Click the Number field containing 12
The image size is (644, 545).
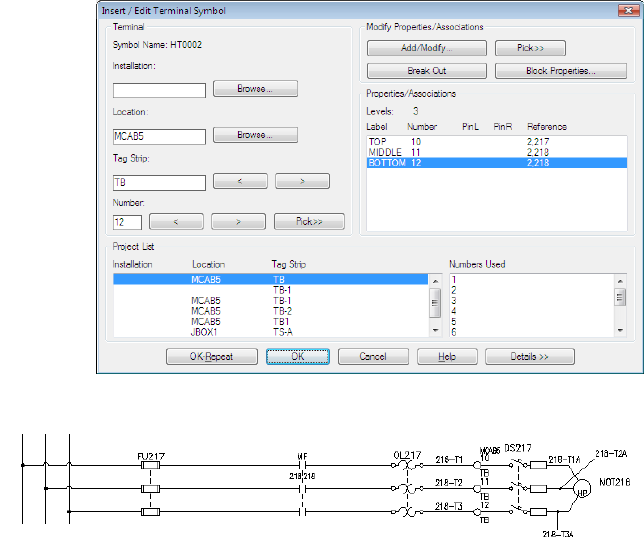tap(127, 222)
